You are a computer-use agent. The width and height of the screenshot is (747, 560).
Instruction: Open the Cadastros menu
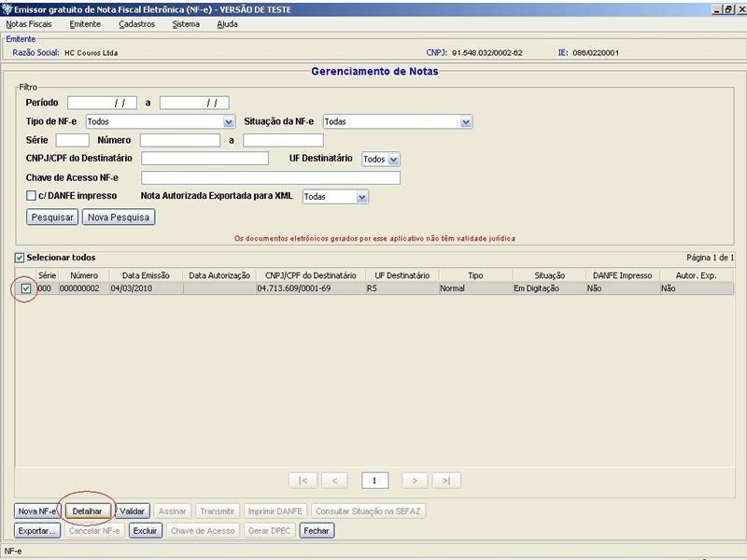click(x=136, y=24)
